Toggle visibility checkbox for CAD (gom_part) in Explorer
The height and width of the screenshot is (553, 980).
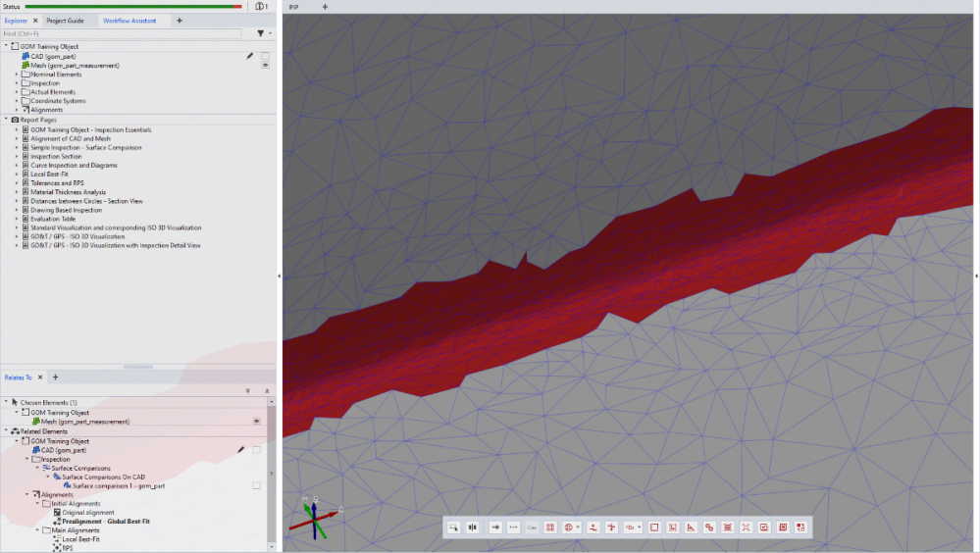(x=265, y=56)
